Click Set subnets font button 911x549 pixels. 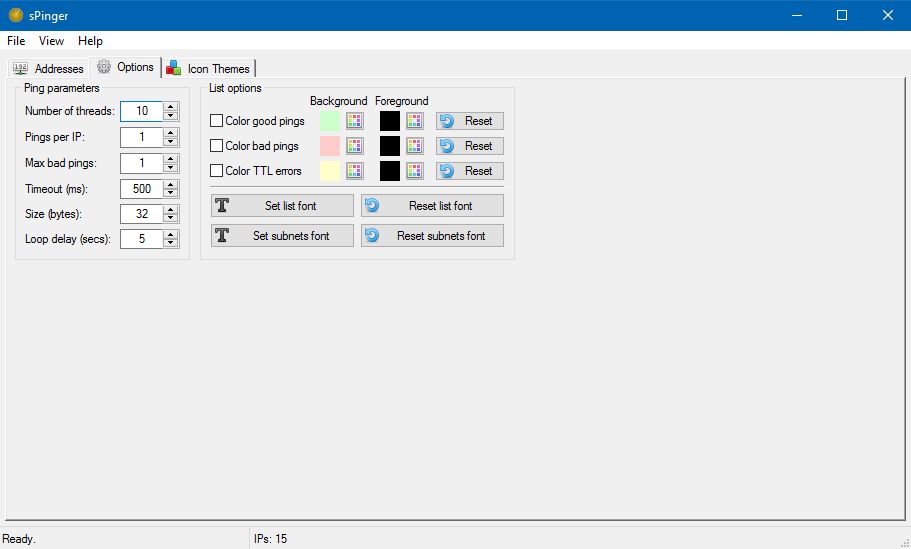(x=282, y=236)
